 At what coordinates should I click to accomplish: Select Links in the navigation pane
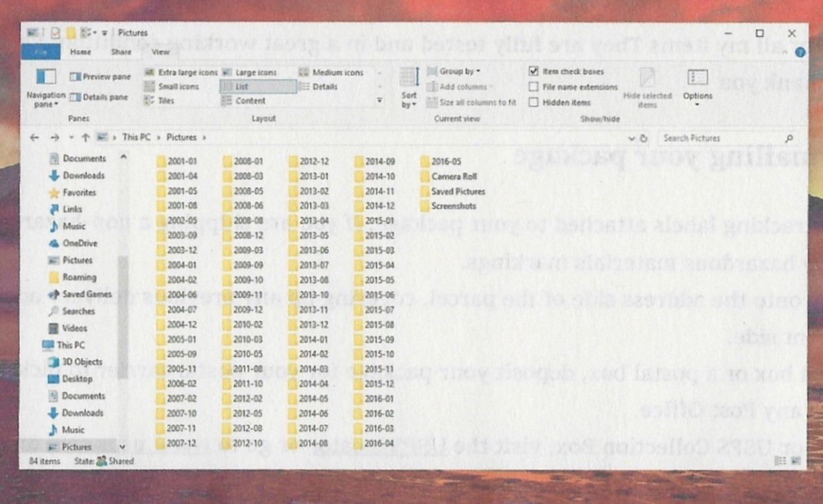pyautogui.click(x=65, y=209)
